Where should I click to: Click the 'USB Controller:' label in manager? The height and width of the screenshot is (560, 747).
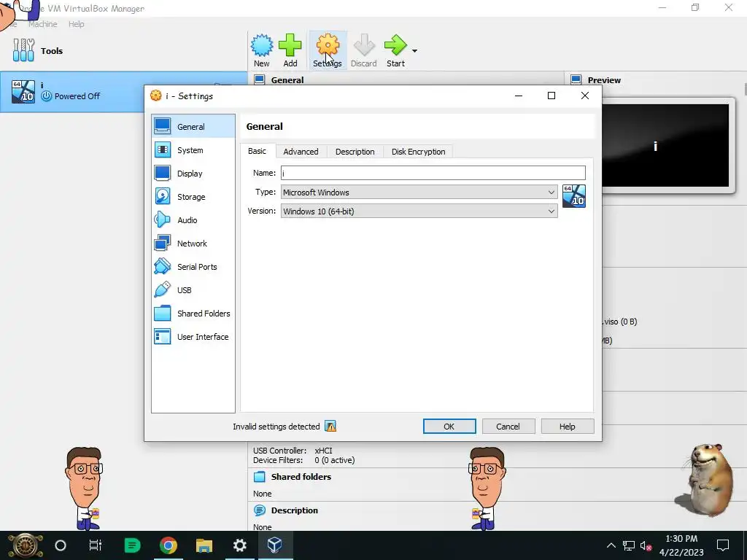pos(279,451)
